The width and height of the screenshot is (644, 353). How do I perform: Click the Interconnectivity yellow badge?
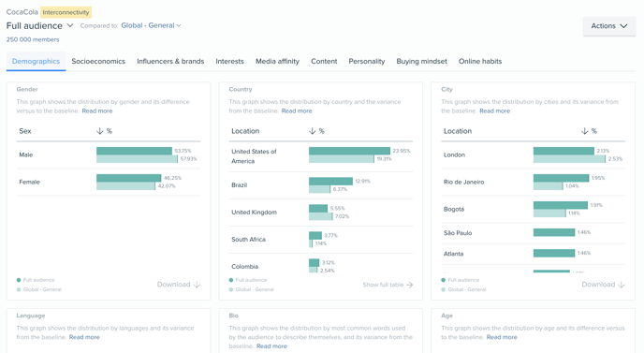click(66, 12)
